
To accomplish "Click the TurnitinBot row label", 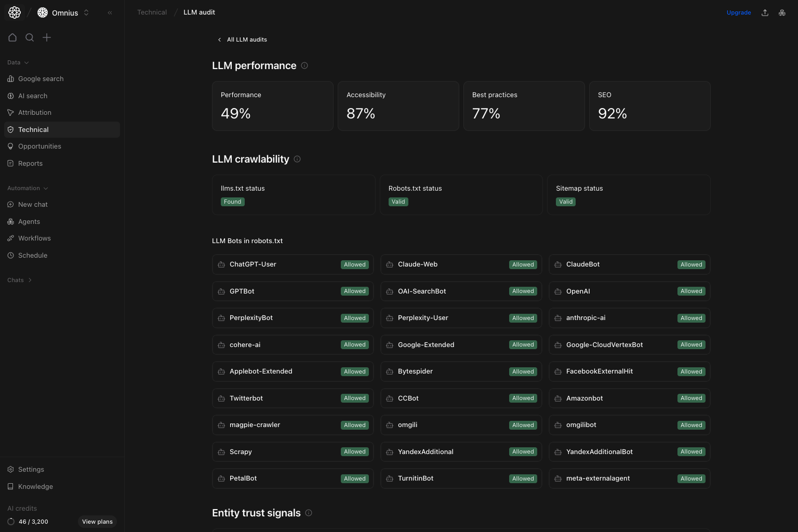I will pyautogui.click(x=416, y=478).
